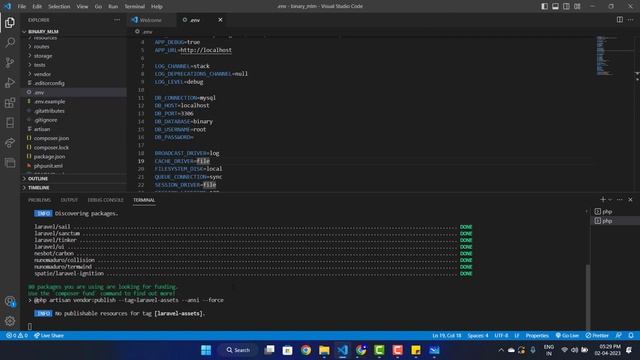Expand the Outline section
This screenshot has height=360, width=640.
pos(38,179)
